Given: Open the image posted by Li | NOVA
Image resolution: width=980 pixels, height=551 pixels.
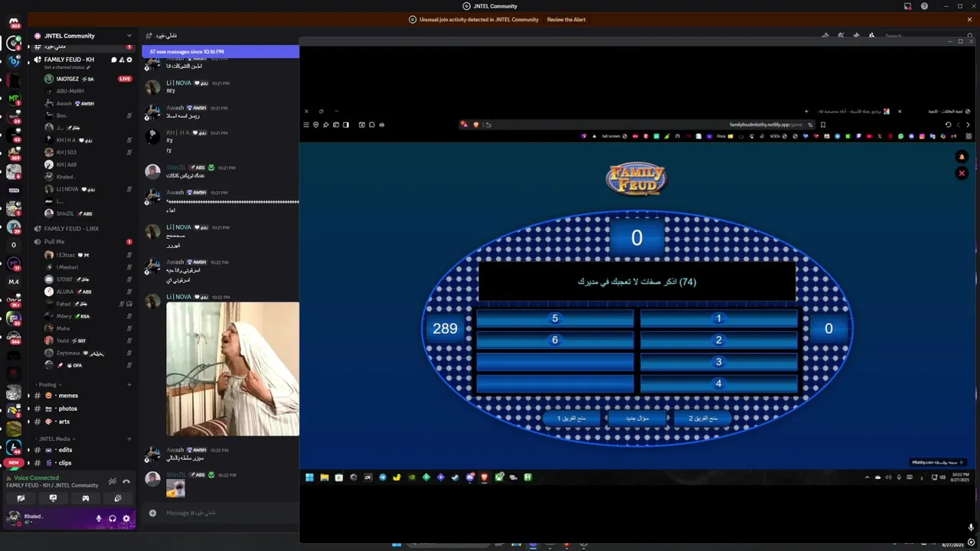Looking at the screenshot, I should pos(233,369).
